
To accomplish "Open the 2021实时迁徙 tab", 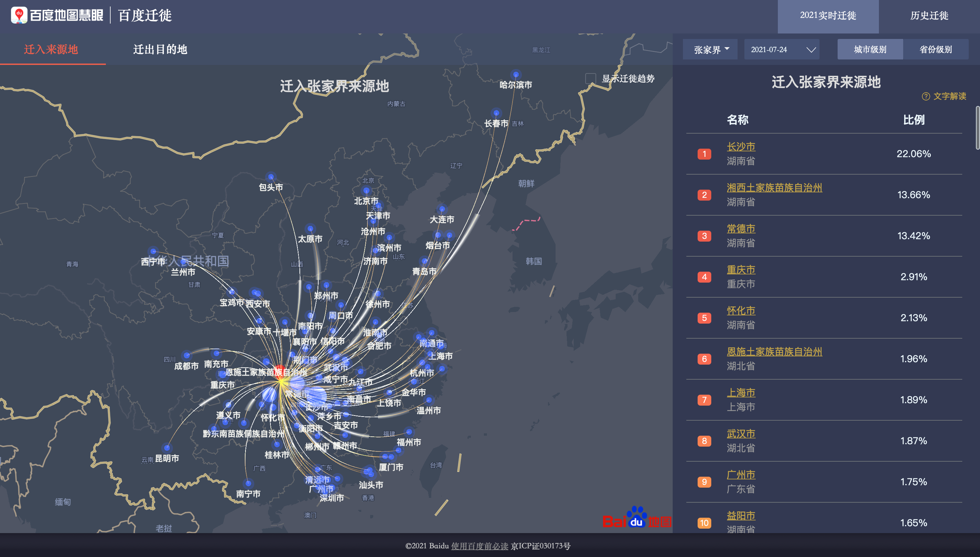I will 828,16.
